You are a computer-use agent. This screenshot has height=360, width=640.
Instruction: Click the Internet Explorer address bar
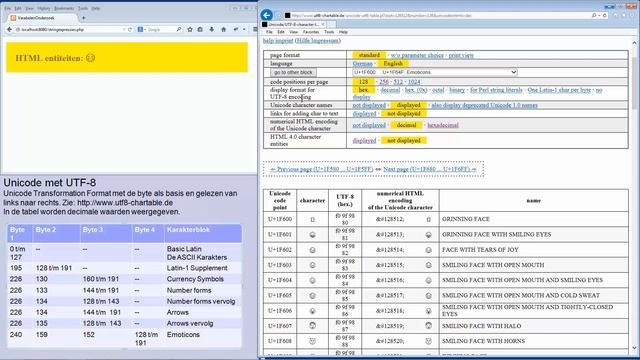click(x=437, y=16)
